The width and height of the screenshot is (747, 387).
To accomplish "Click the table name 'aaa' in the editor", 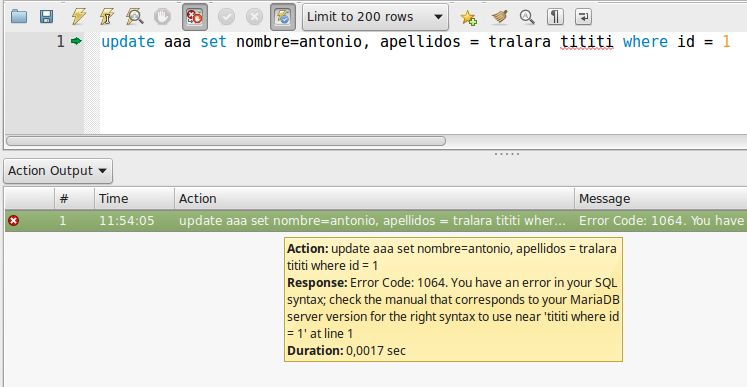I will click(x=177, y=42).
